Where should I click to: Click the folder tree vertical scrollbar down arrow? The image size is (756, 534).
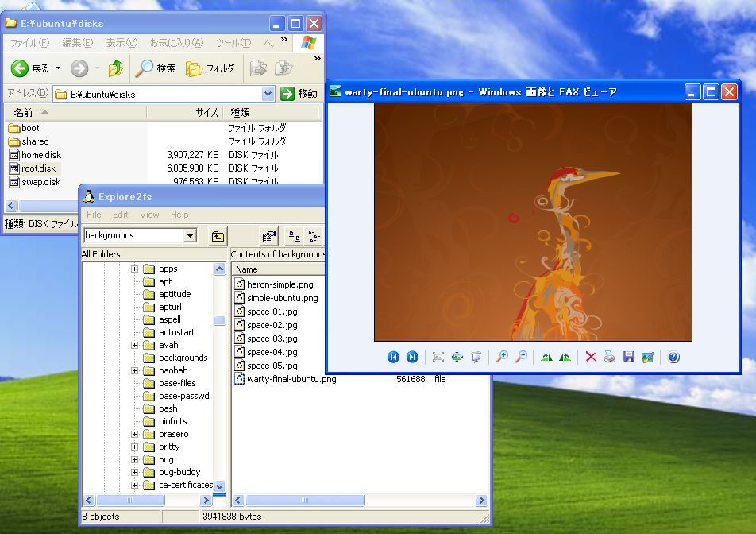[x=219, y=486]
